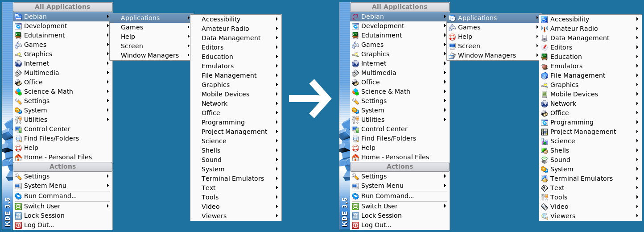The width and height of the screenshot is (644, 232).
Task: Click the Home folder icon in left K menu
Action: pyautogui.click(x=18, y=157)
